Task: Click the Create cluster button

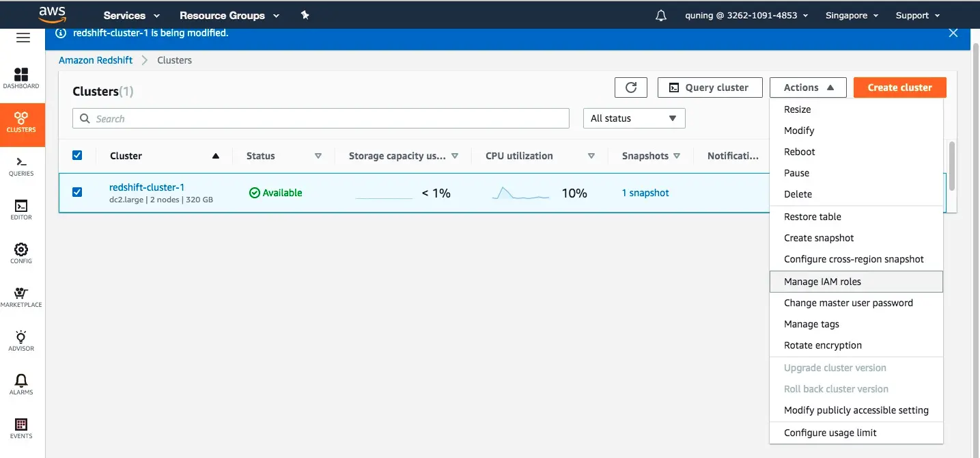Action: pos(899,87)
